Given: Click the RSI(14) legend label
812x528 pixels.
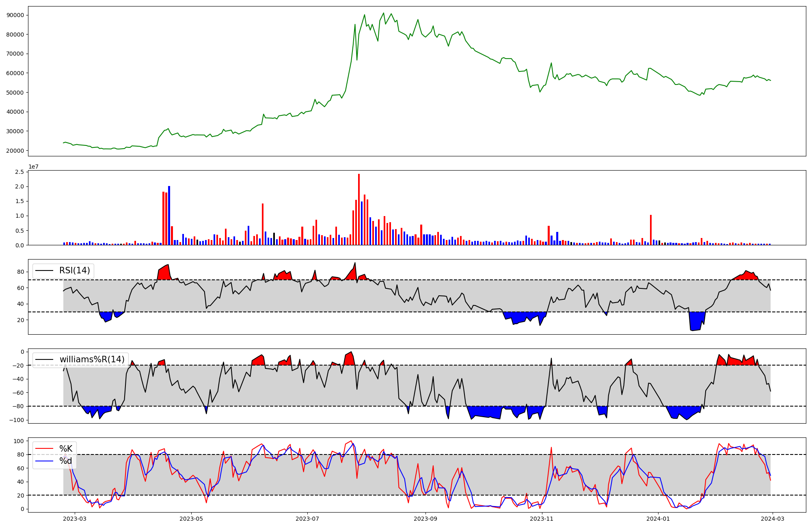Looking at the screenshot, I should click(x=75, y=270).
